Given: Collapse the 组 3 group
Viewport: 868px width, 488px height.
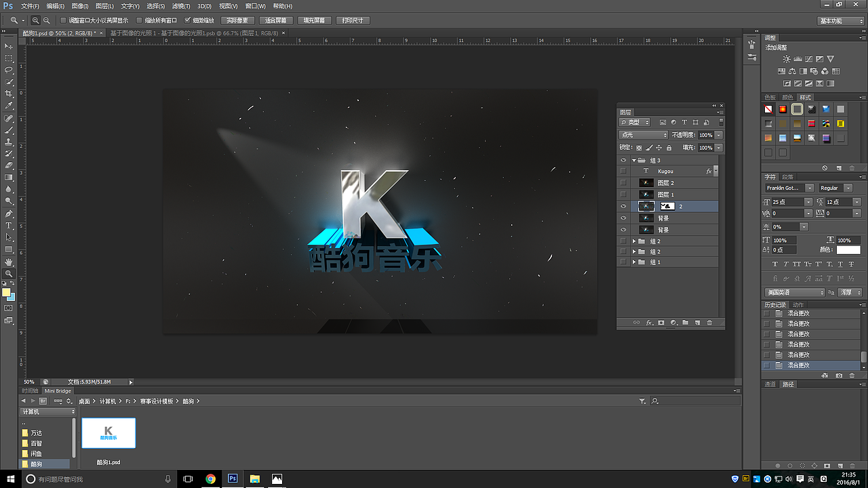Looking at the screenshot, I should pos(634,161).
